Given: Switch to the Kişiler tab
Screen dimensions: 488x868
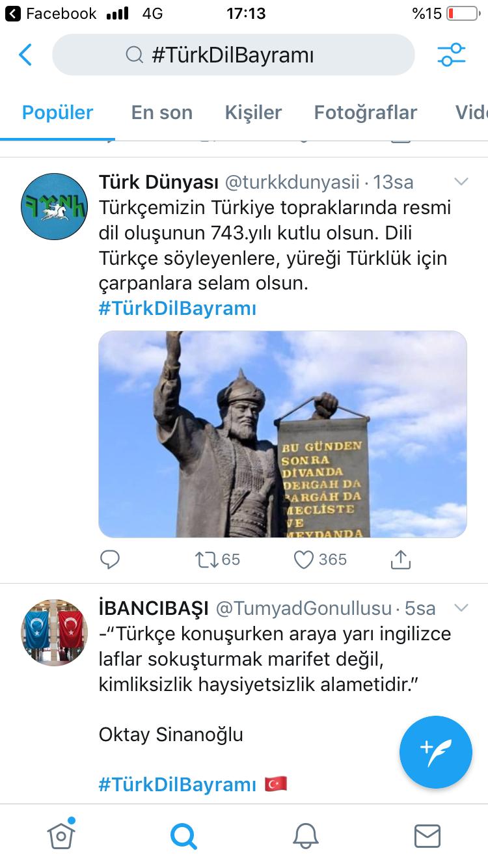Looking at the screenshot, I should 253,113.
